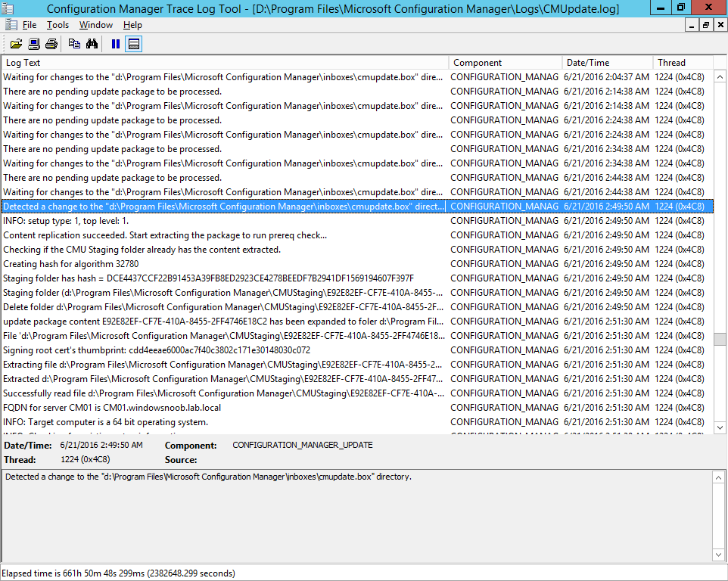Select the 'Checking if the CMU Staging folder' row

click(x=357, y=250)
